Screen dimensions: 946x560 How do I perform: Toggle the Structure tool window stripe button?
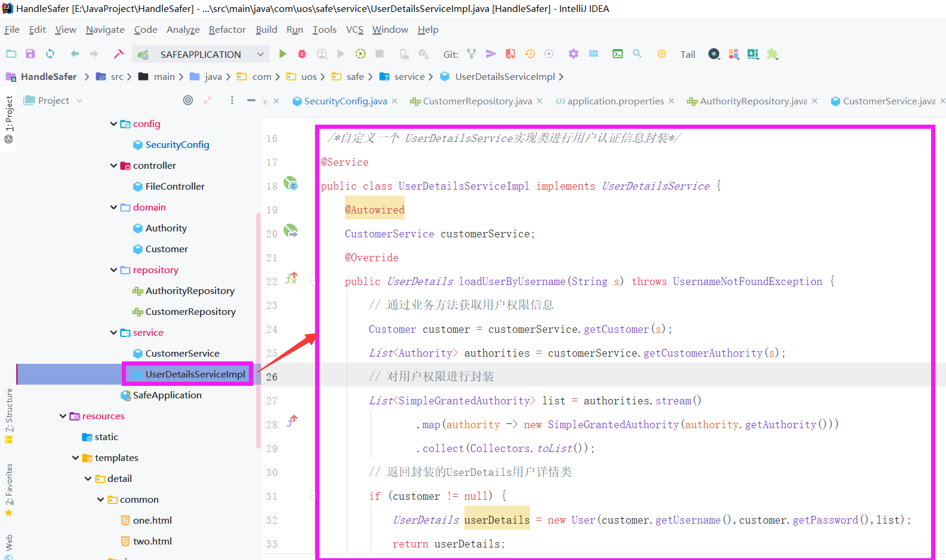click(x=9, y=410)
